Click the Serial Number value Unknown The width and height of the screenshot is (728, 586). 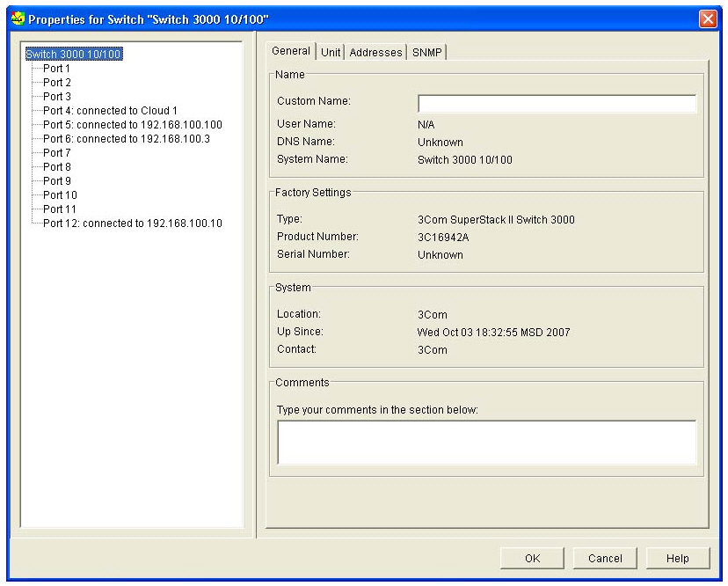[440, 255]
